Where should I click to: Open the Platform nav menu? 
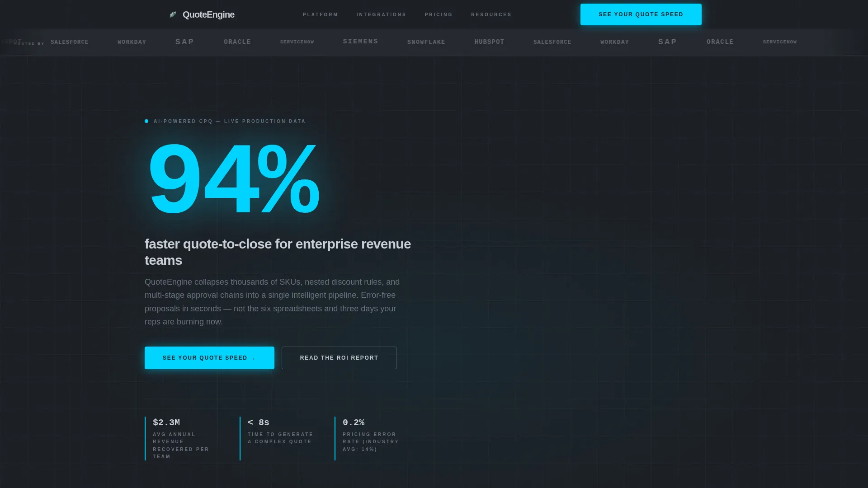(321, 15)
